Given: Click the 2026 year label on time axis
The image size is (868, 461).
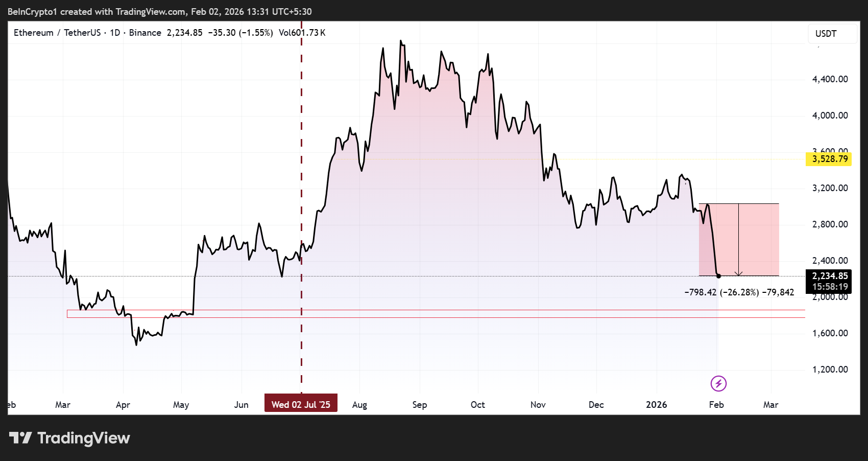Looking at the screenshot, I should coord(657,405).
